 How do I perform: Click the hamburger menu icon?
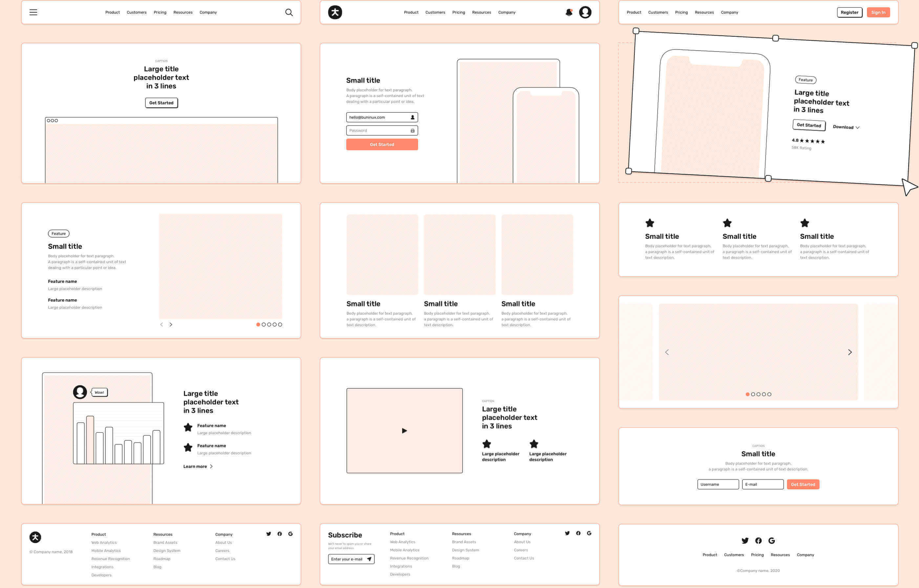[x=33, y=11]
